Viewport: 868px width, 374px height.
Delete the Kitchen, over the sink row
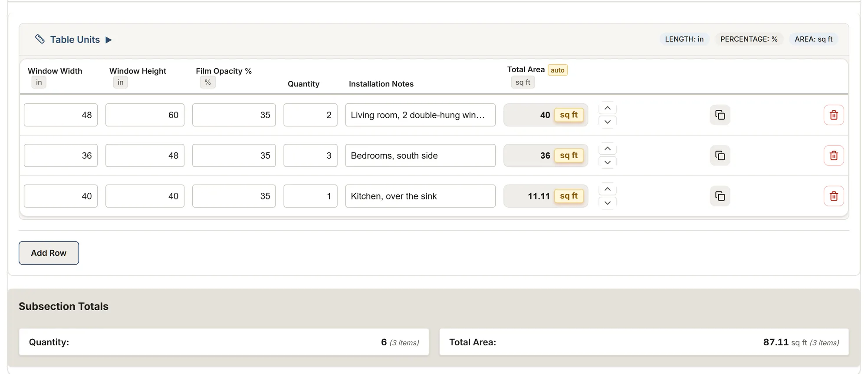tap(834, 196)
